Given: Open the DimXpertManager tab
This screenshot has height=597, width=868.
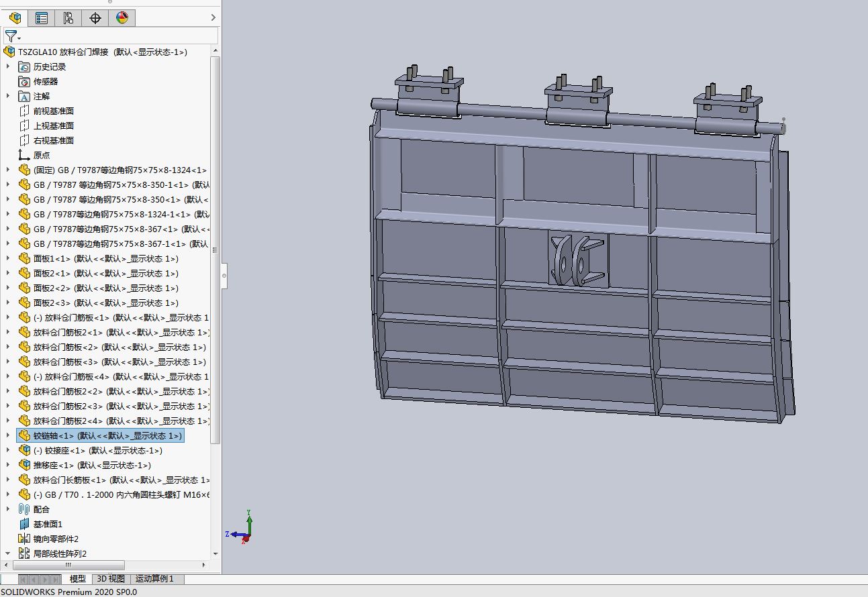Looking at the screenshot, I should [x=95, y=18].
